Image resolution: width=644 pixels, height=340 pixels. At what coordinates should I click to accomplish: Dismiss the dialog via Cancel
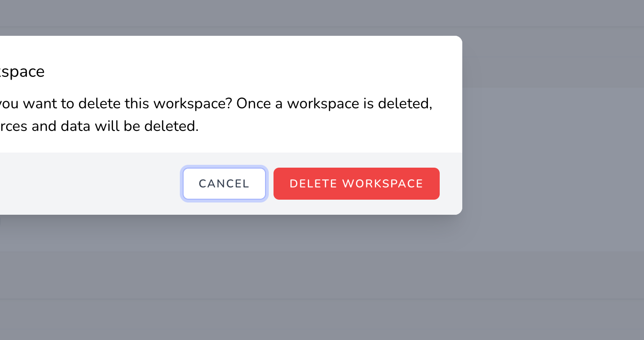(x=224, y=184)
